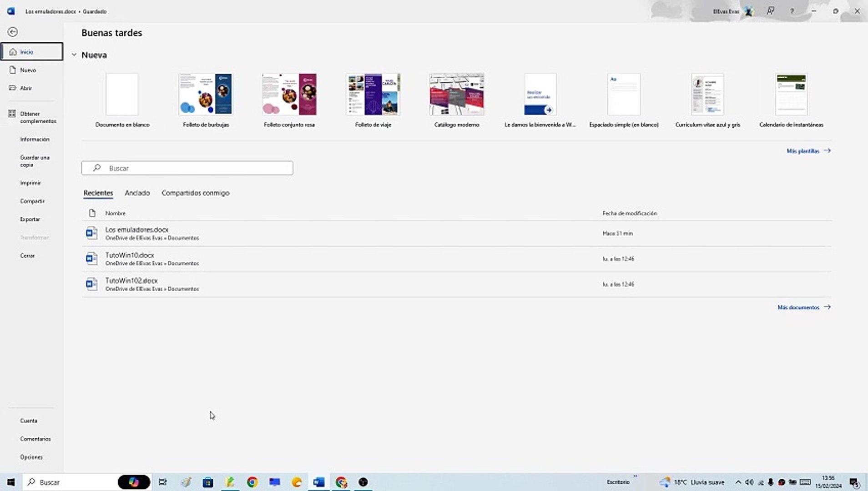
Task: Choose Curriculum vitae azul y gris template
Action: coord(707,100)
